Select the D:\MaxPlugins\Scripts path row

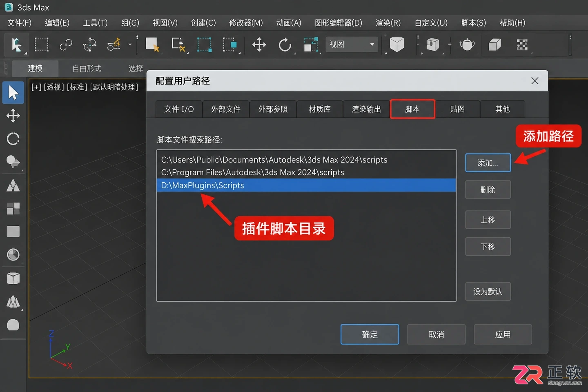tap(306, 185)
